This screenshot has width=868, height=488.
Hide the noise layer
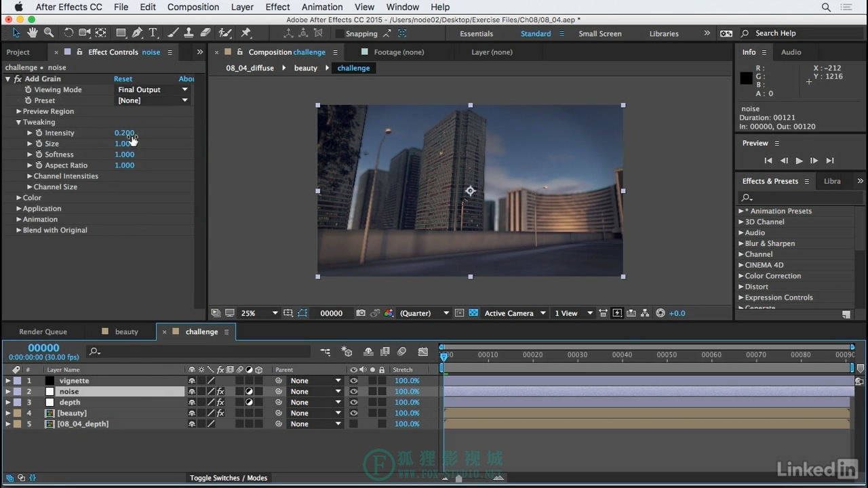(353, 392)
